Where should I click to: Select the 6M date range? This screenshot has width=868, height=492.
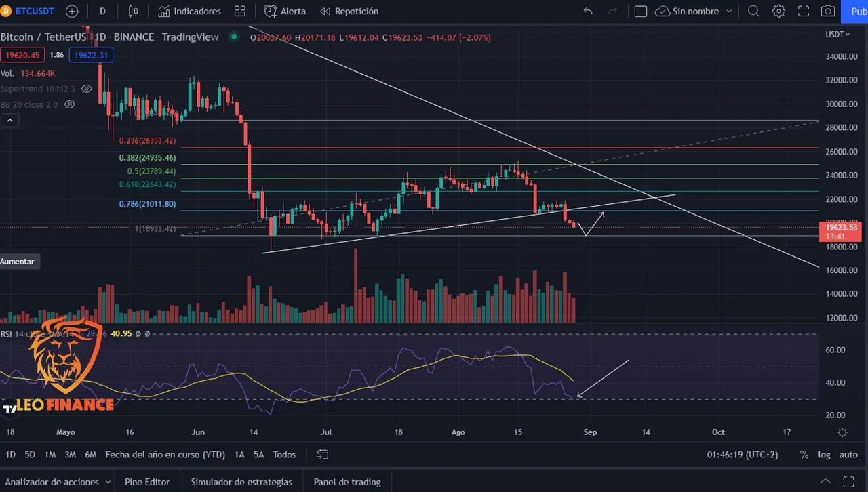[91, 455]
